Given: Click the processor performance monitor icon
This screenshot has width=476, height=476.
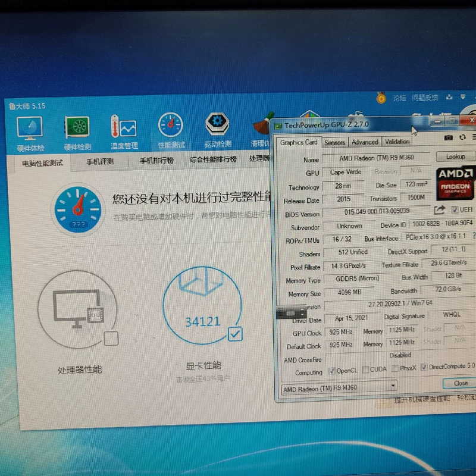Looking at the screenshot, I should [x=77, y=309].
